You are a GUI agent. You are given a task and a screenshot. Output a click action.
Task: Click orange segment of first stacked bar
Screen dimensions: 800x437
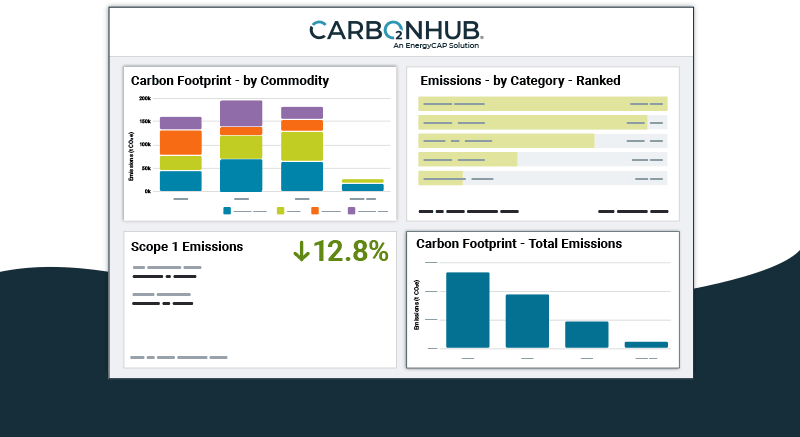pyautogui.click(x=181, y=142)
